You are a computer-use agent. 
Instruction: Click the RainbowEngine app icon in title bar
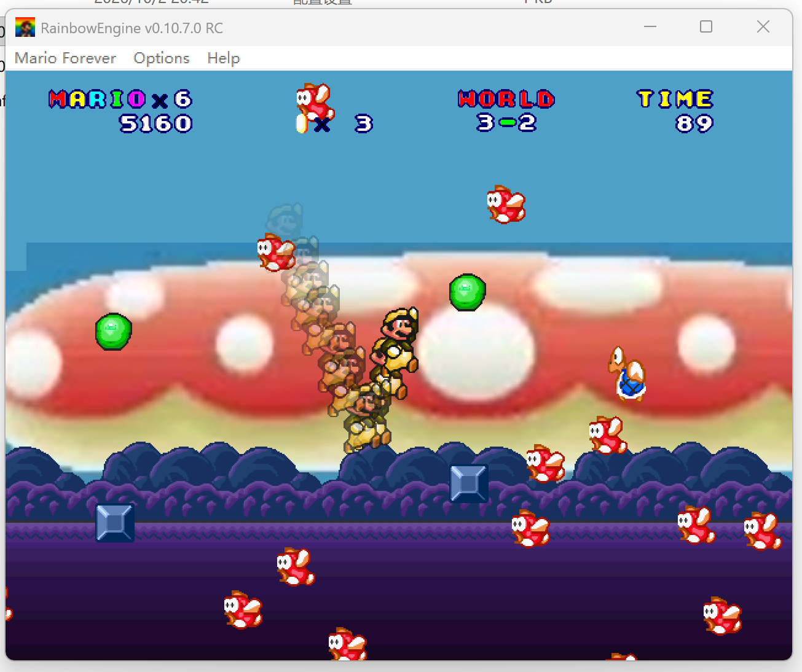25,28
